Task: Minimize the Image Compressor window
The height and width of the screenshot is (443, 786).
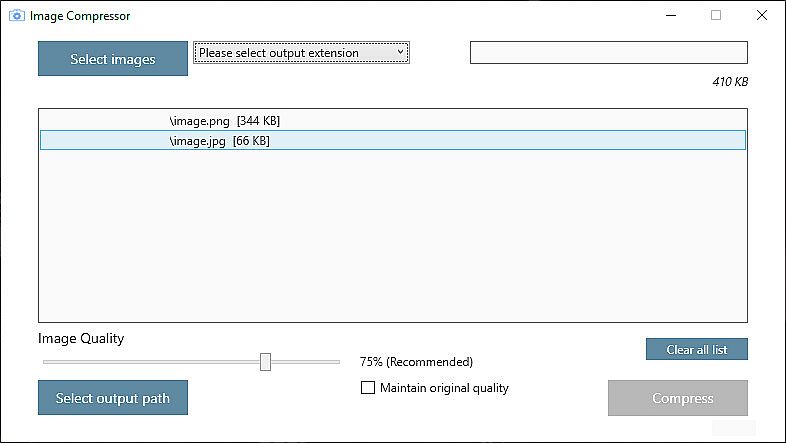Action: tap(671, 16)
